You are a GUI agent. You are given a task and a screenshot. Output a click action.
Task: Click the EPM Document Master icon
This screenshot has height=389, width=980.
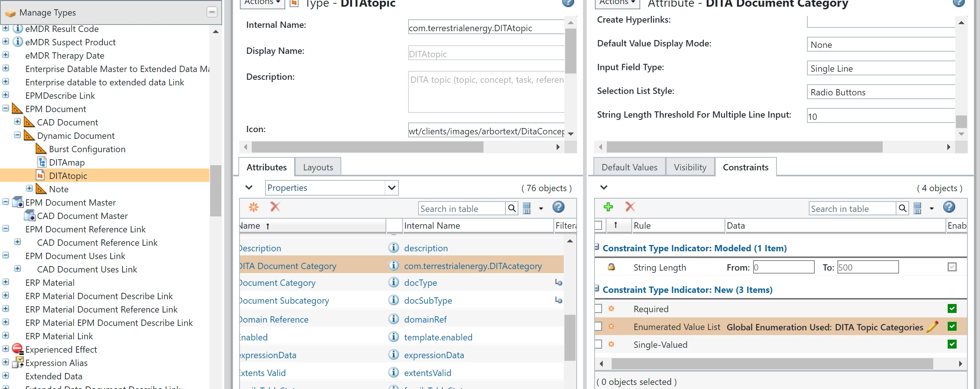pos(17,202)
